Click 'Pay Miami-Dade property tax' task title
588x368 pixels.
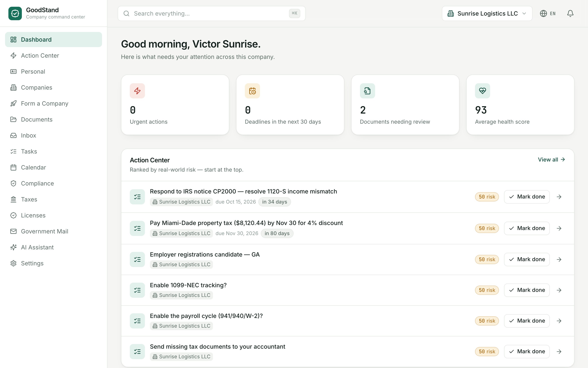246,223
